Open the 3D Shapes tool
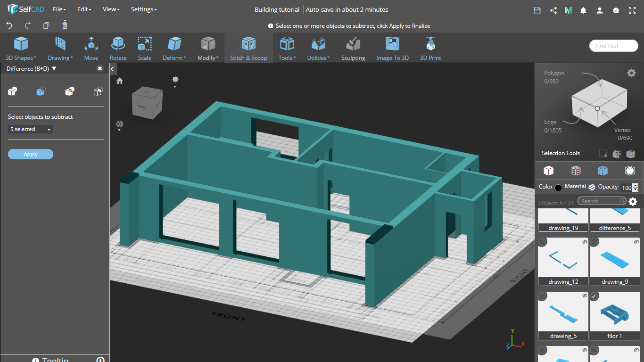The image size is (644, 362). (x=21, y=48)
